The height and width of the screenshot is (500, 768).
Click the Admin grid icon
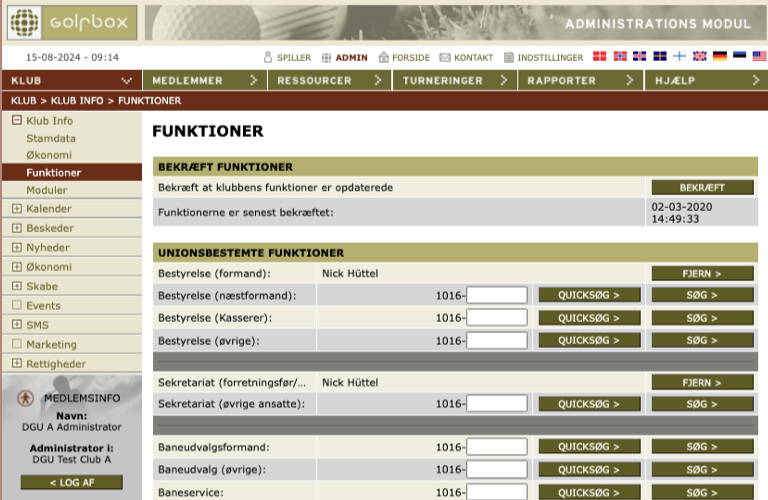point(326,58)
